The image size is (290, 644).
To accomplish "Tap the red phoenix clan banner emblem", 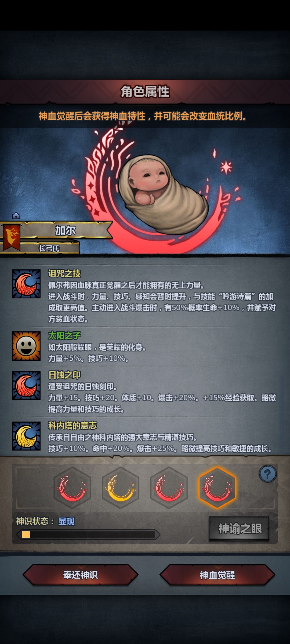I will click(x=12, y=238).
